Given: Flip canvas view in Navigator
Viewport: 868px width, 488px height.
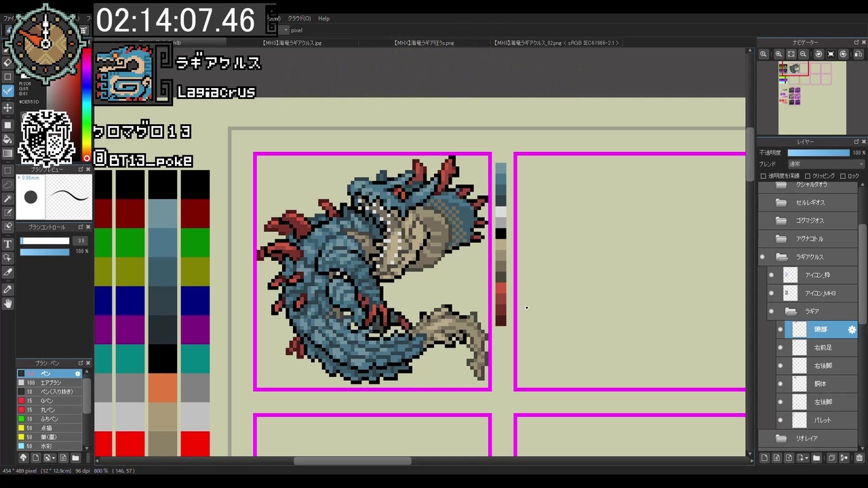Looking at the screenshot, I should click(858, 54).
